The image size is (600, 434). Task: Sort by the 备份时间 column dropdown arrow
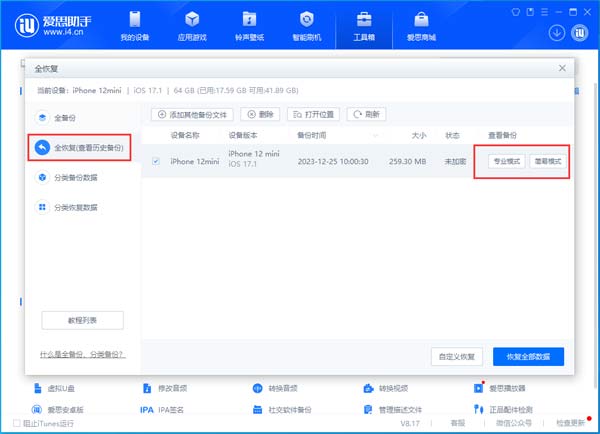375,135
